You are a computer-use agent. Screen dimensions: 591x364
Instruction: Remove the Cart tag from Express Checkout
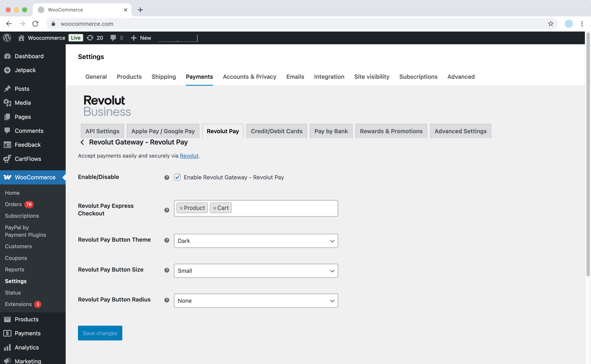[215, 208]
